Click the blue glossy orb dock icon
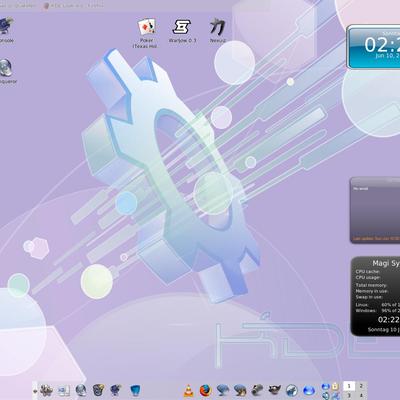Viewport: 400px width, 400px height. point(309,390)
